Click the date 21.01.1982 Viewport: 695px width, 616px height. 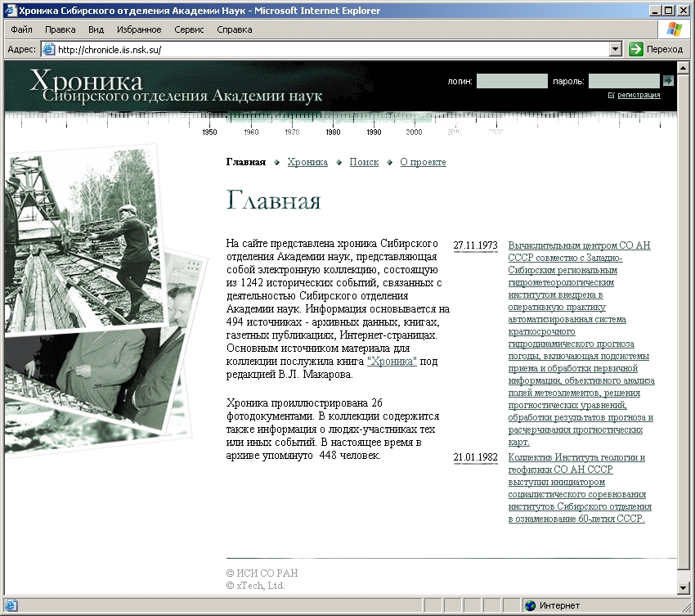point(475,457)
